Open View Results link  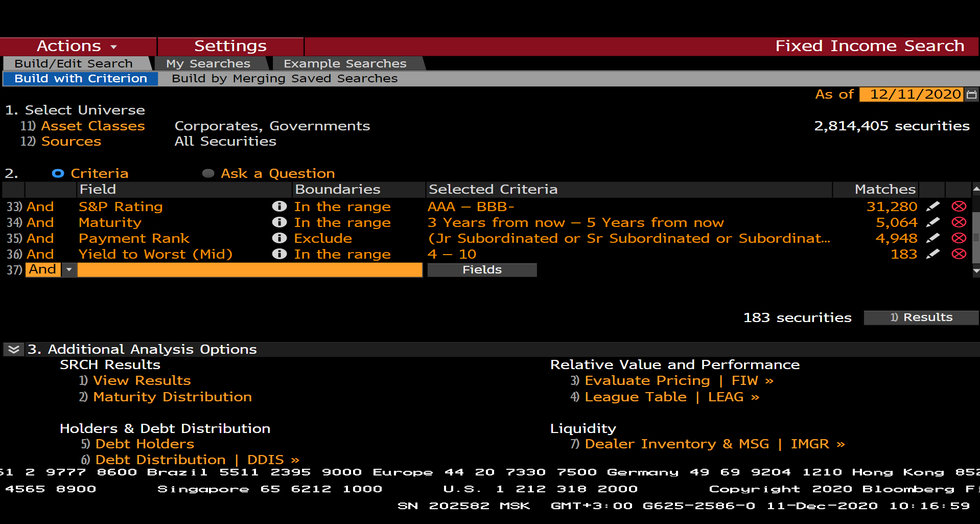142,380
